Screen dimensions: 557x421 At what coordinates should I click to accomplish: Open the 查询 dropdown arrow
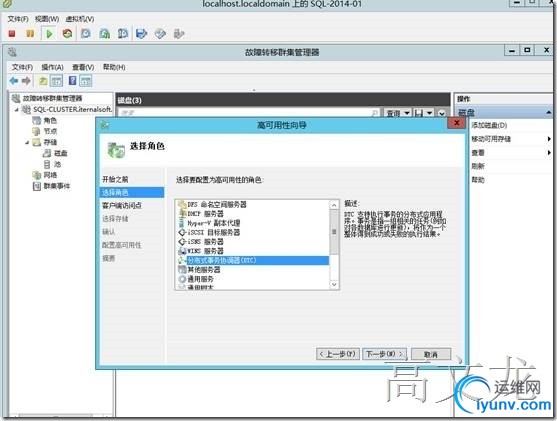[x=407, y=113]
